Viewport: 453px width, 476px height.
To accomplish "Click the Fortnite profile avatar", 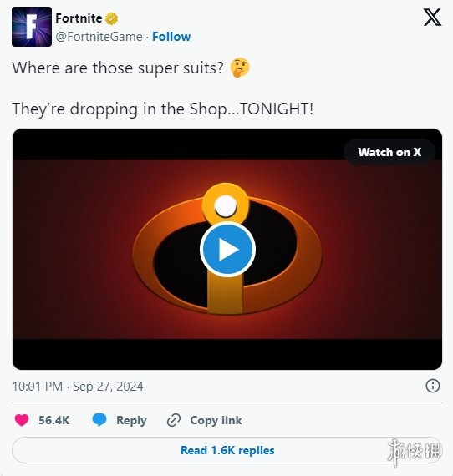I will 32,27.
